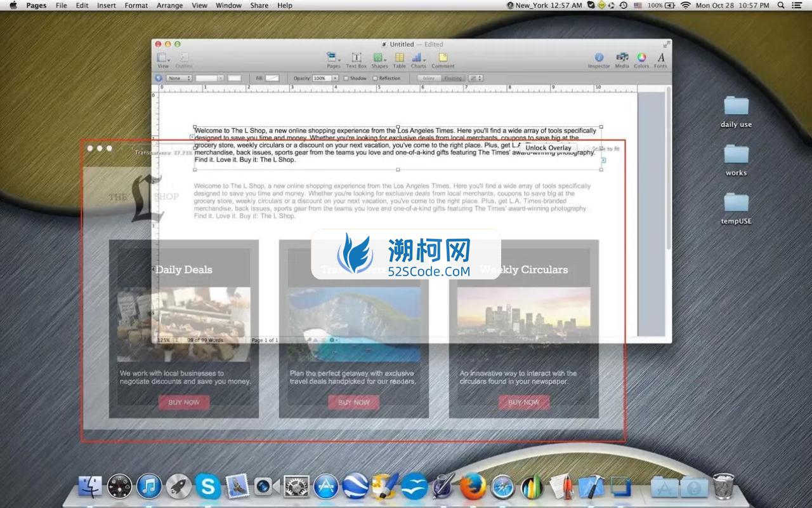
Task: Open Safari from the Dock
Action: coord(502,486)
